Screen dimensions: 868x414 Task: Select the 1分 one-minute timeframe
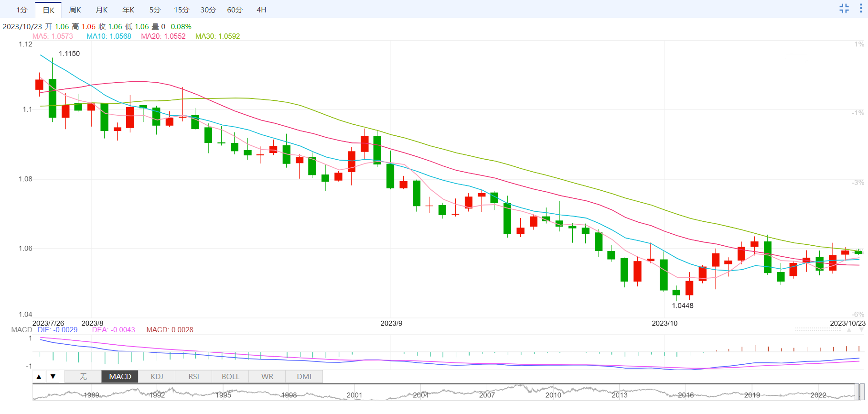coord(22,10)
